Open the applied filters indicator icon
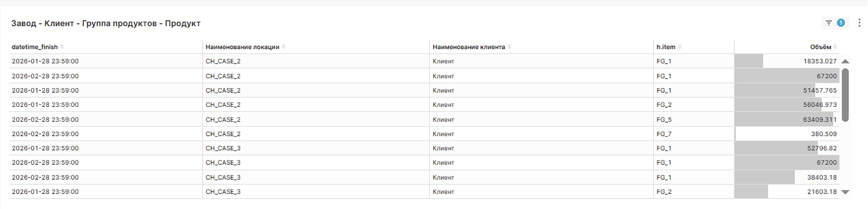The image size is (868, 209). [x=828, y=23]
